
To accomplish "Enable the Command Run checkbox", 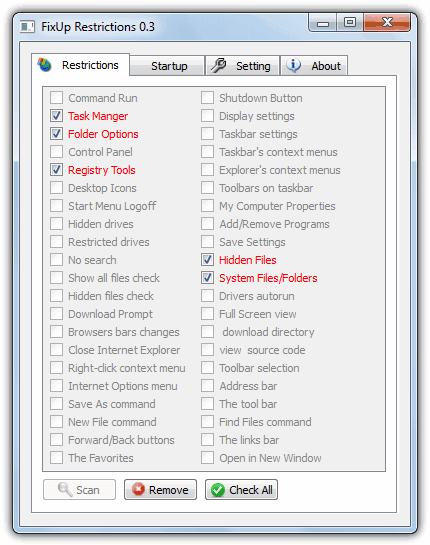I will tap(56, 98).
